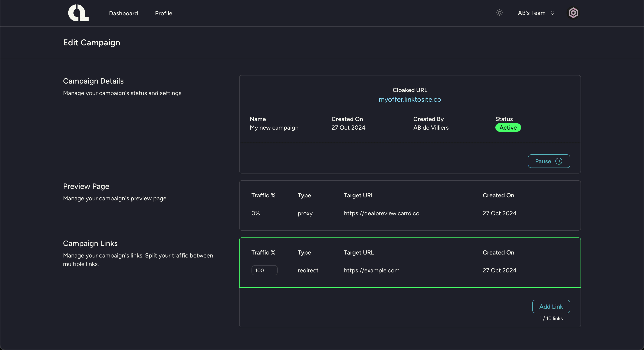Toggle the light theme sun icon

(499, 13)
